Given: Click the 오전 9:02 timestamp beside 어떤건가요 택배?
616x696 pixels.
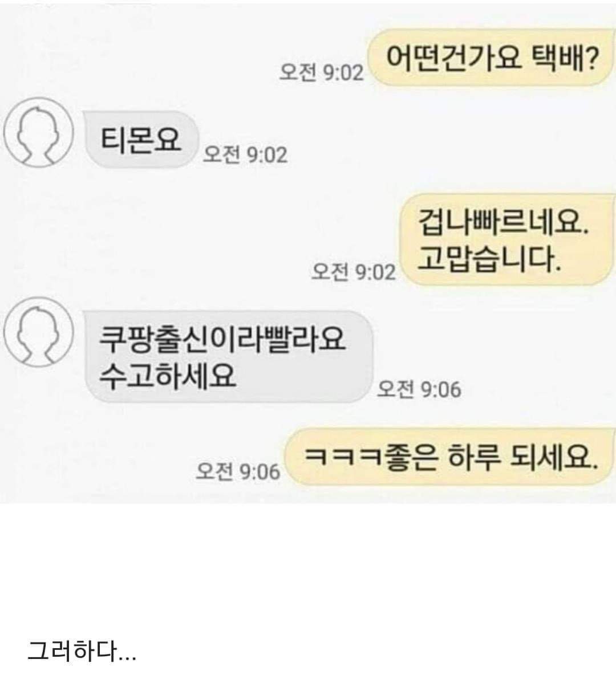Looking at the screenshot, I should point(322,72).
